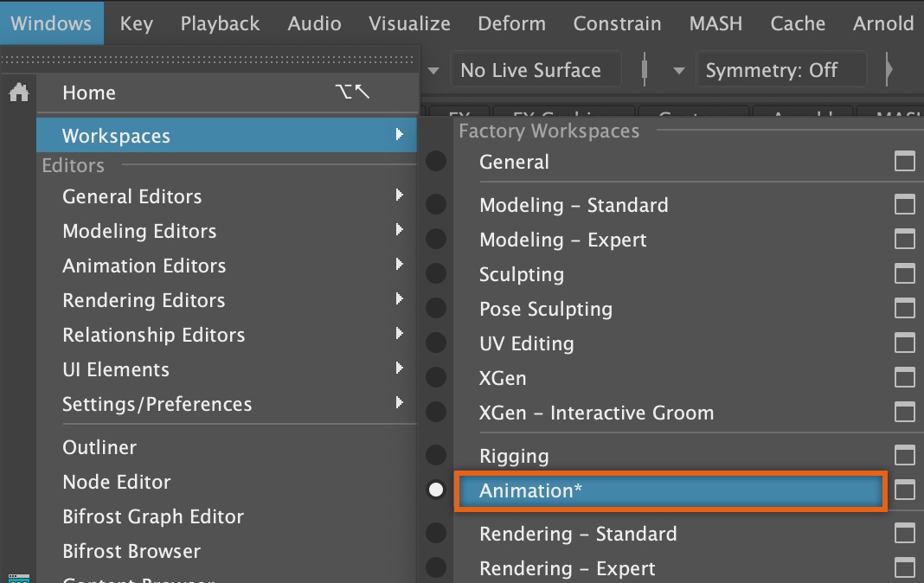Open dropdown arrow before Symmetry field

[x=679, y=71]
